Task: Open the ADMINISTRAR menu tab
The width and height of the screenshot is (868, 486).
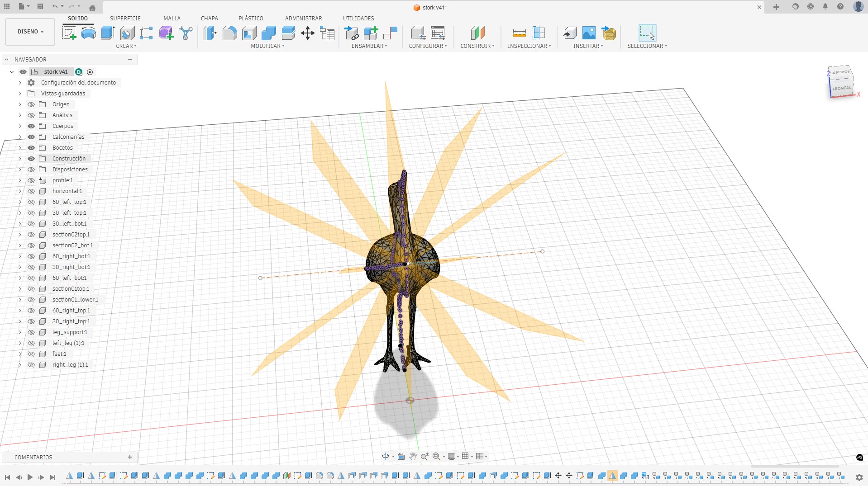Action: (x=303, y=18)
